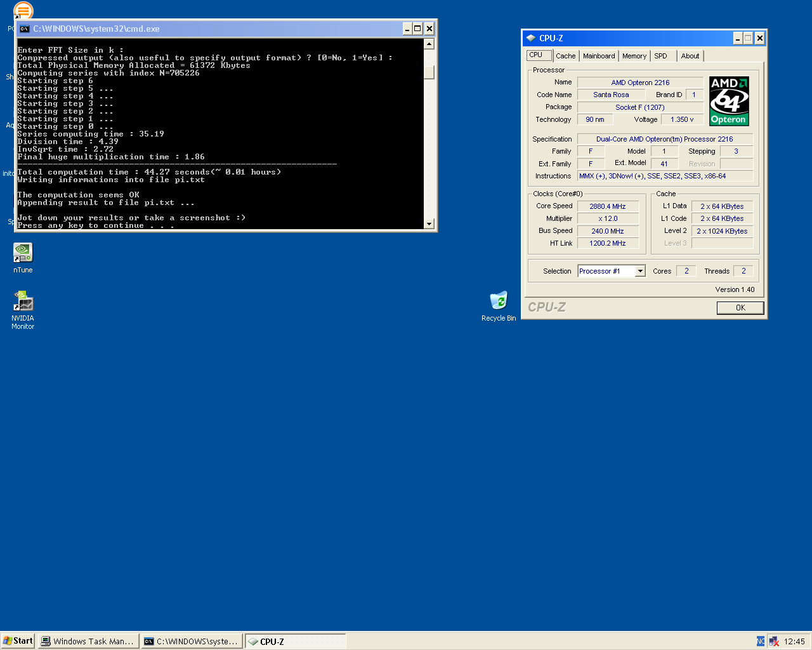Click the Bus Speed value 240.0 MHz

[x=608, y=231]
